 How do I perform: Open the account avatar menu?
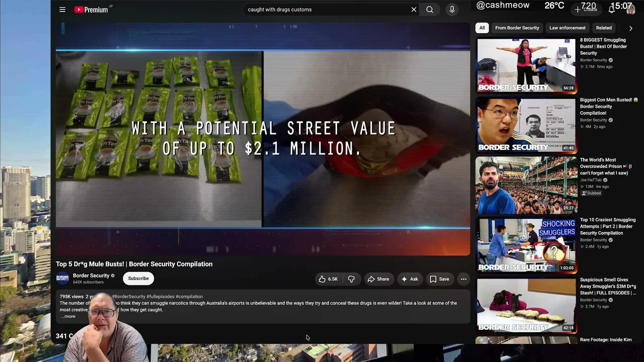tap(630, 10)
